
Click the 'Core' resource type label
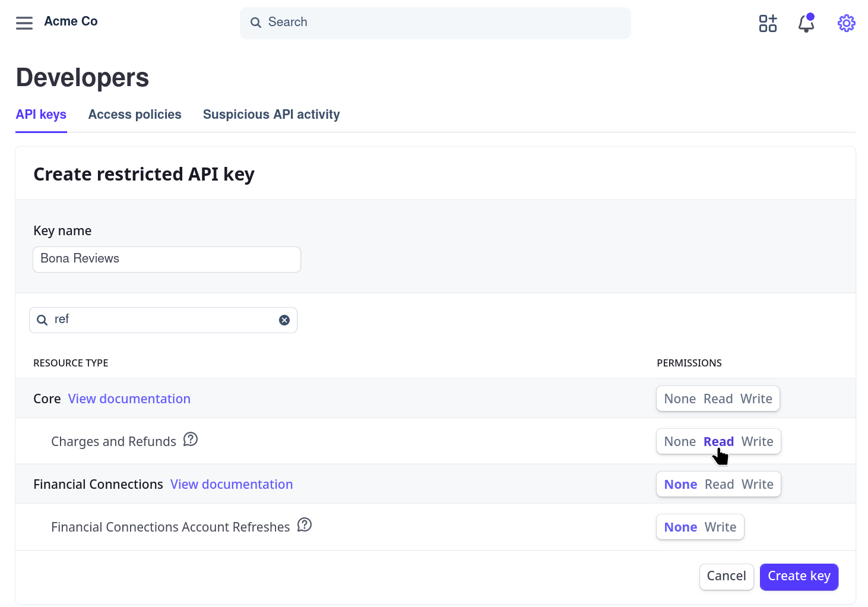coord(47,399)
